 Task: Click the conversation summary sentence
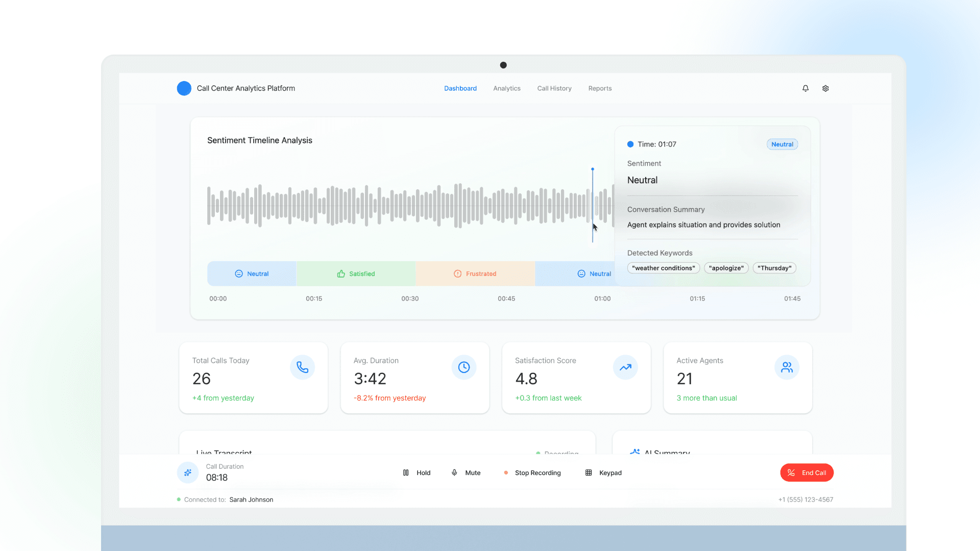point(703,225)
